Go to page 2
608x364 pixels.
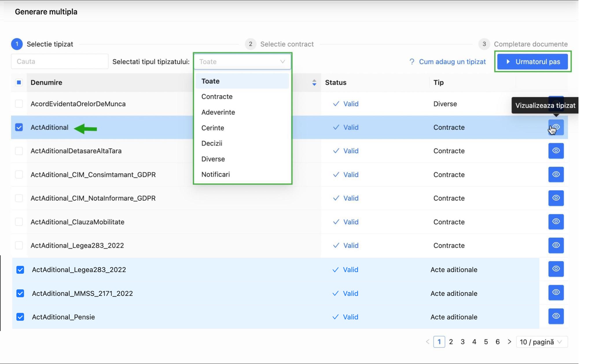pos(451,342)
